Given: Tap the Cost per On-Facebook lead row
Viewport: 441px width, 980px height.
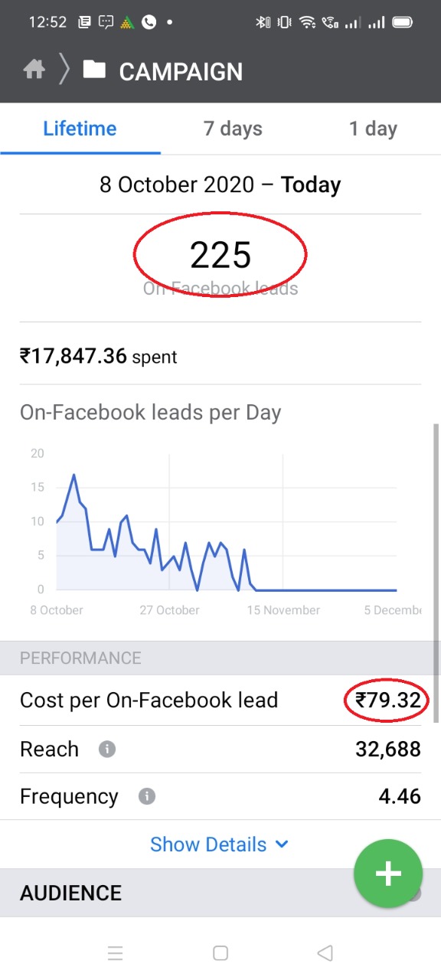Looking at the screenshot, I should click(x=220, y=700).
